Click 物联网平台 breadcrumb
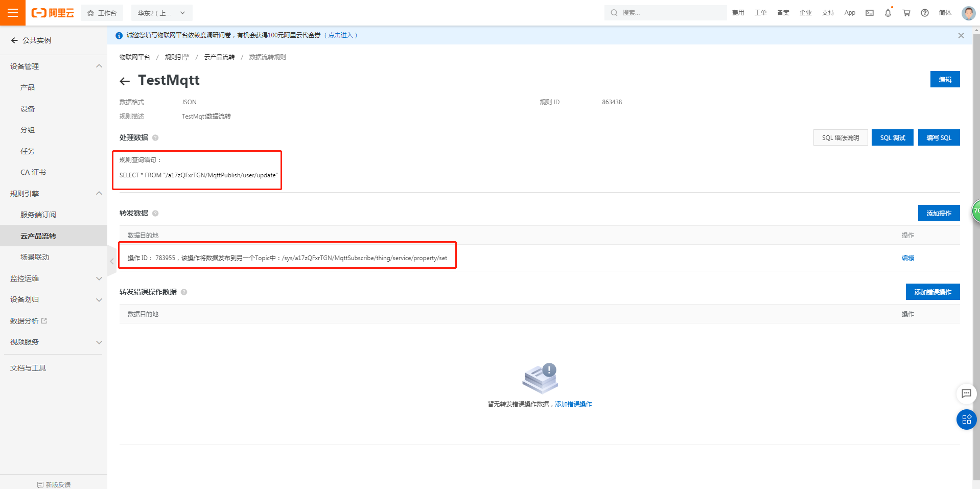The width and height of the screenshot is (980, 489). click(x=135, y=57)
